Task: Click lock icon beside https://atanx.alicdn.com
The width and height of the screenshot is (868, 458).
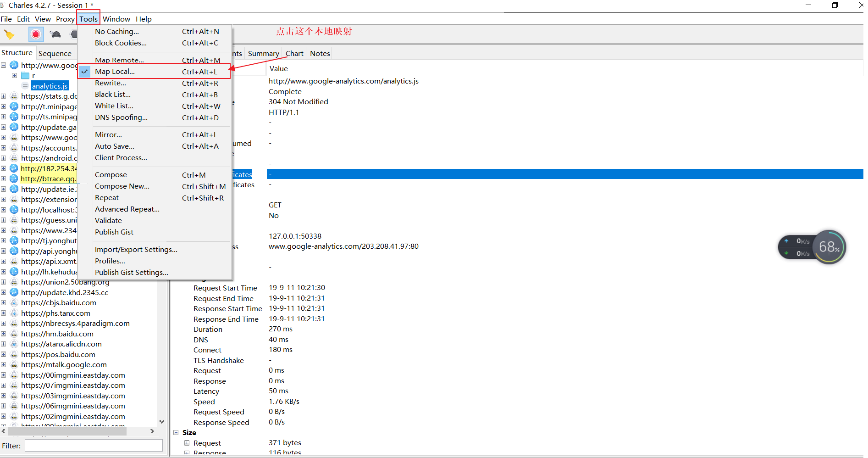Action: click(14, 344)
